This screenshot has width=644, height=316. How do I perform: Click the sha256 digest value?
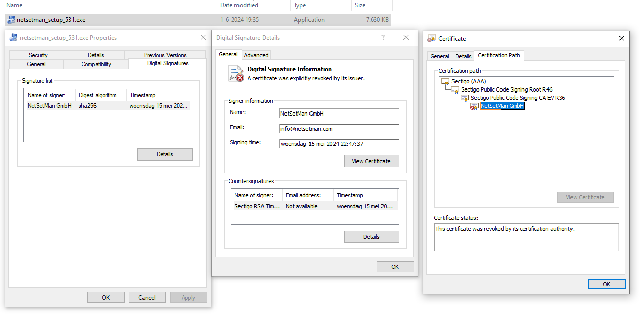point(87,106)
